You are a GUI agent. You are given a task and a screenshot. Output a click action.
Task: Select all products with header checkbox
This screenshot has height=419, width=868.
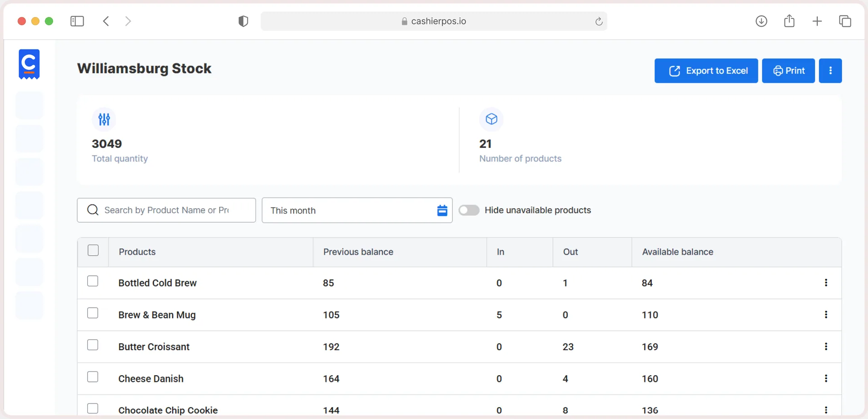point(93,251)
